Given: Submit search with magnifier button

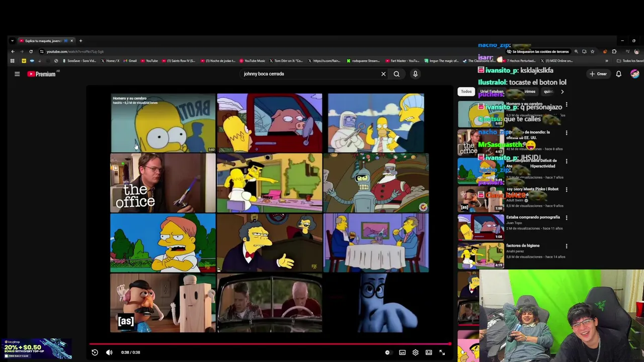Looking at the screenshot, I should coord(396,74).
